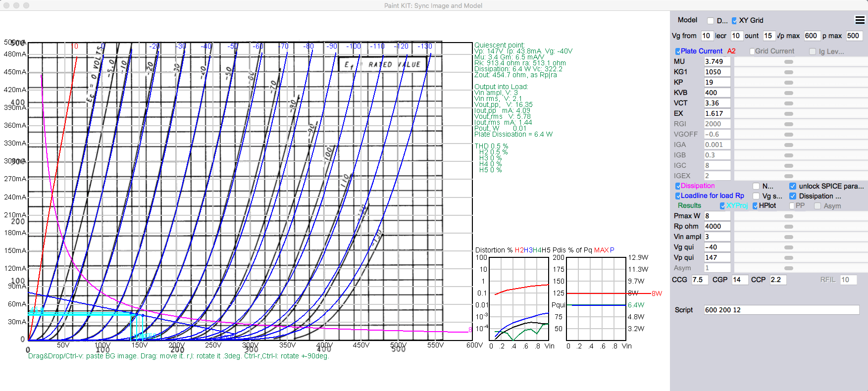The image size is (868, 391).
Task: Click the CGP field showing 14
Action: pyautogui.click(x=739, y=280)
